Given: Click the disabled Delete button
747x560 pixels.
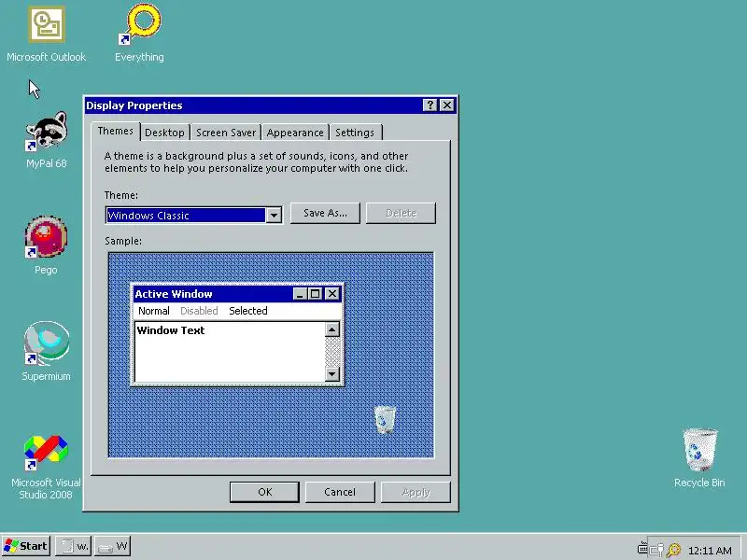Looking at the screenshot, I should tap(401, 213).
